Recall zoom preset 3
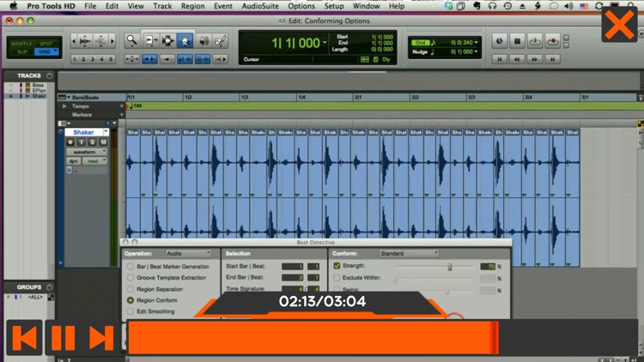The width and height of the screenshot is (644, 362). 93,59
